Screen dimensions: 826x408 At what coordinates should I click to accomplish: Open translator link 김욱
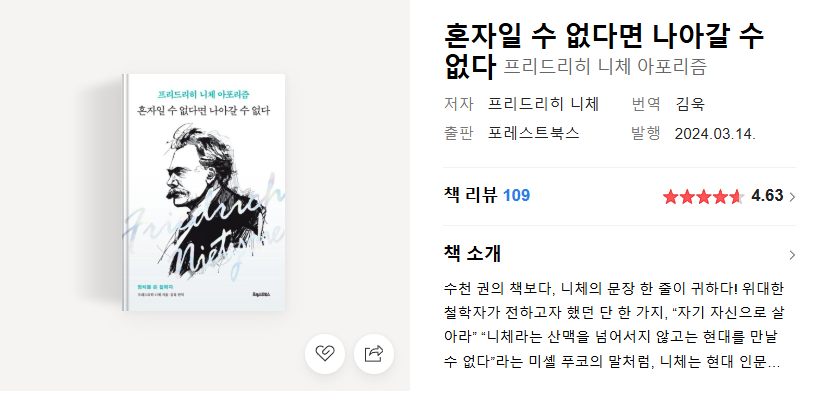[x=690, y=104]
